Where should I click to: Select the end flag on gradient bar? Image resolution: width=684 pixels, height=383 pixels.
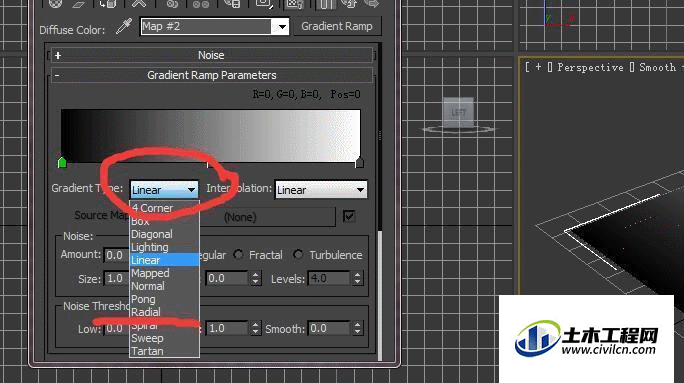[x=359, y=163]
